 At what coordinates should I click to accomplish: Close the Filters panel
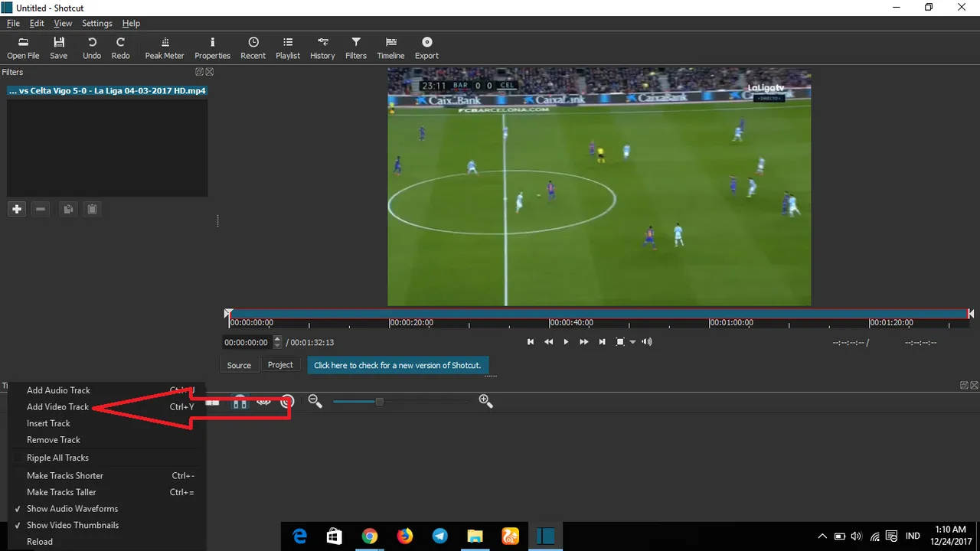[209, 72]
